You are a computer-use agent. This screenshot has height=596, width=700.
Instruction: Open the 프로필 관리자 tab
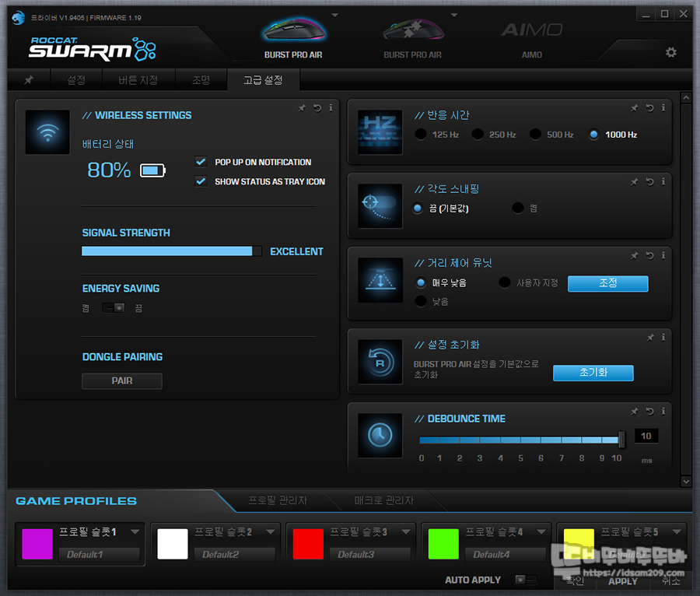(x=278, y=500)
